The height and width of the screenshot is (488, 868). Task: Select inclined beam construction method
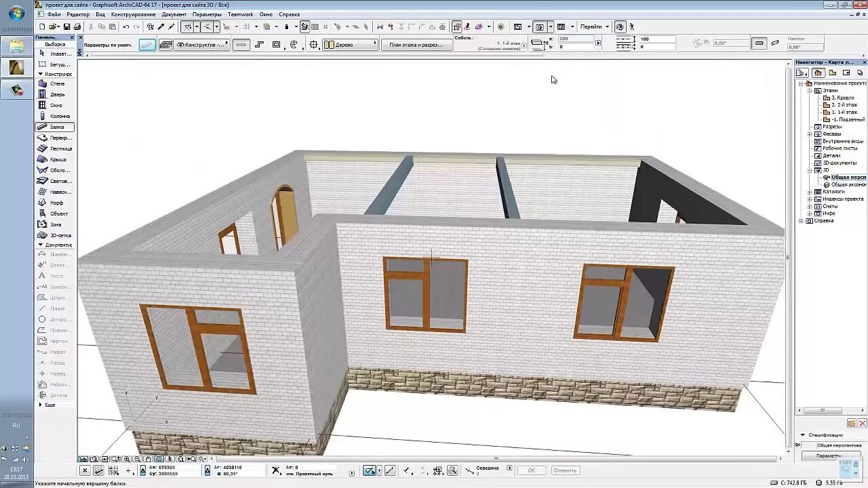pos(774,43)
